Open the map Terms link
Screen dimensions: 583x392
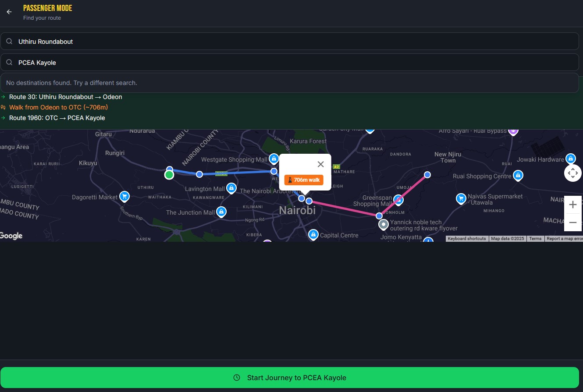click(x=535, y=239)
